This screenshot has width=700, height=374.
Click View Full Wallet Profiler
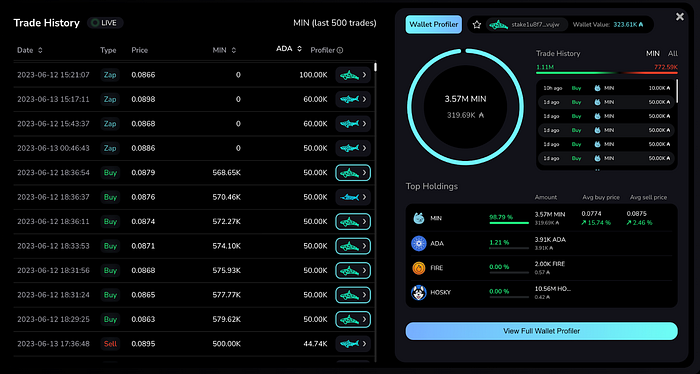coord(542,331)
